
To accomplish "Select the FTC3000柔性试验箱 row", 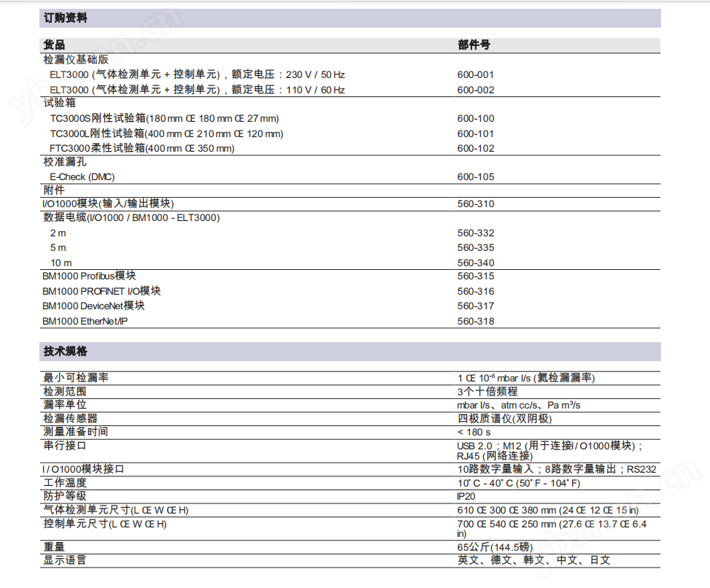I will [142, 148].
